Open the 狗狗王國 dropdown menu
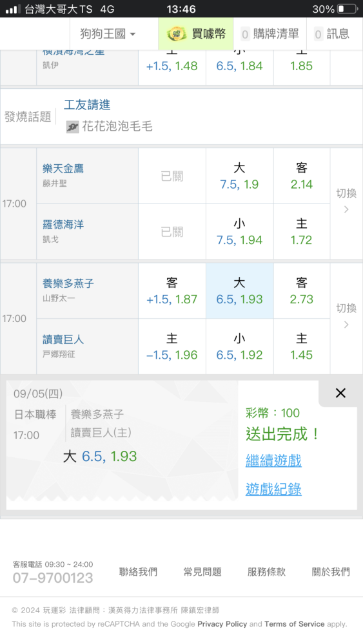363x644 pixels. (108, 33)
